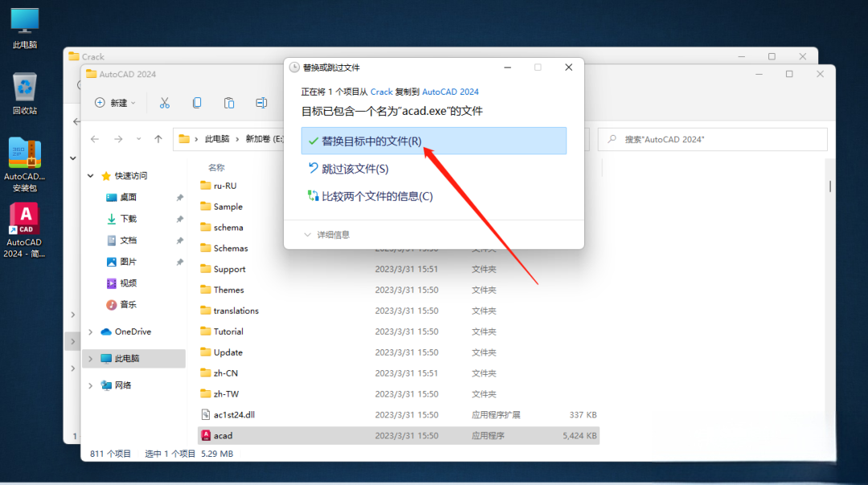Select 下载 in the navigation pane

(x=128, y=219)
